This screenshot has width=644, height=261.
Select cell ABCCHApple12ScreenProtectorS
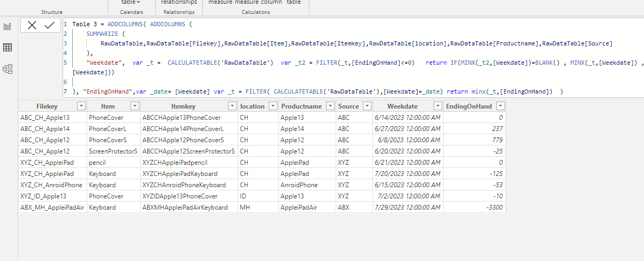189,151
